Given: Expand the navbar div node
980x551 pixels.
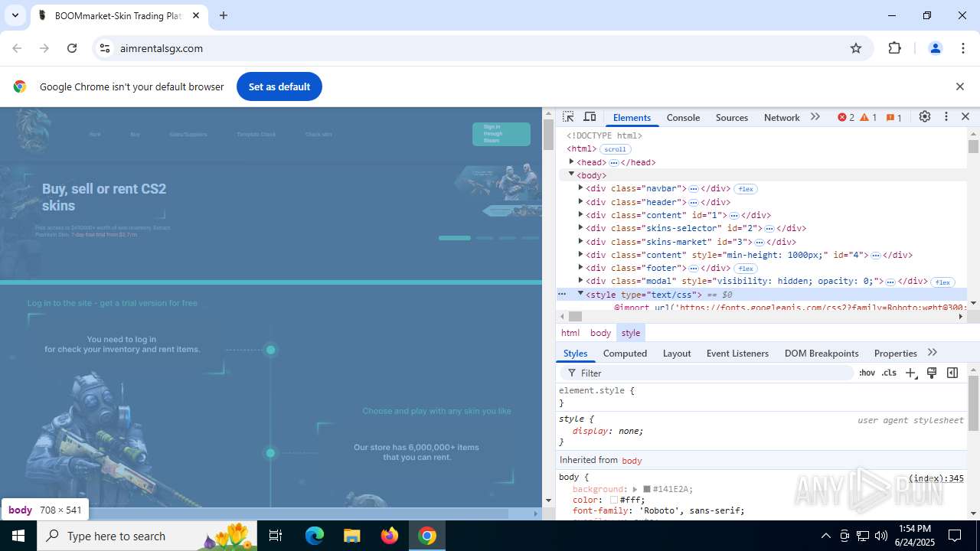Looking at the screenshot, I should tap(580, 187).
